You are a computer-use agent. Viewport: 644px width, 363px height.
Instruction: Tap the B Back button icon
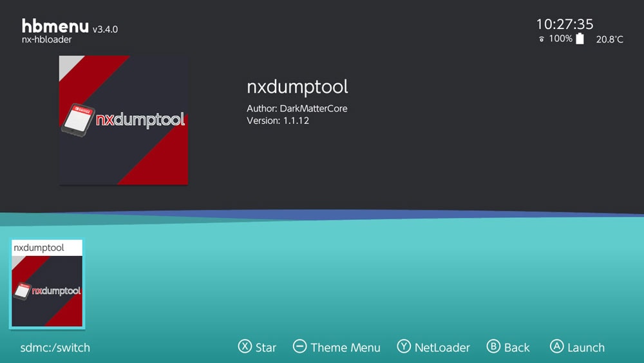(493, 346)
